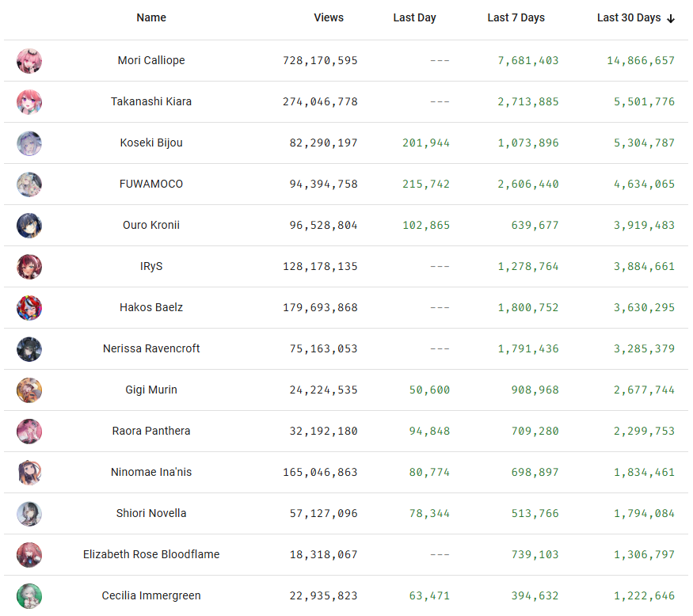Sort by Last 7 Days header
Viewport: 693px width, 616px height.
516,17
